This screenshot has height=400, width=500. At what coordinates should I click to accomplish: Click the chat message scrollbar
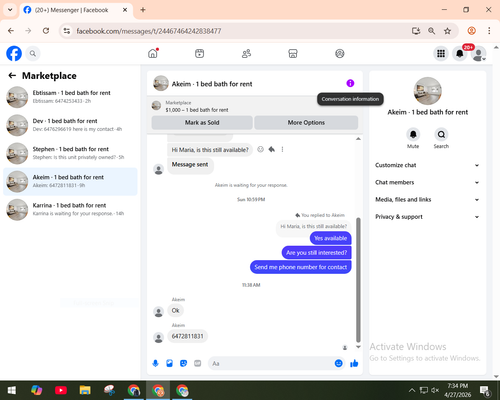358,280
